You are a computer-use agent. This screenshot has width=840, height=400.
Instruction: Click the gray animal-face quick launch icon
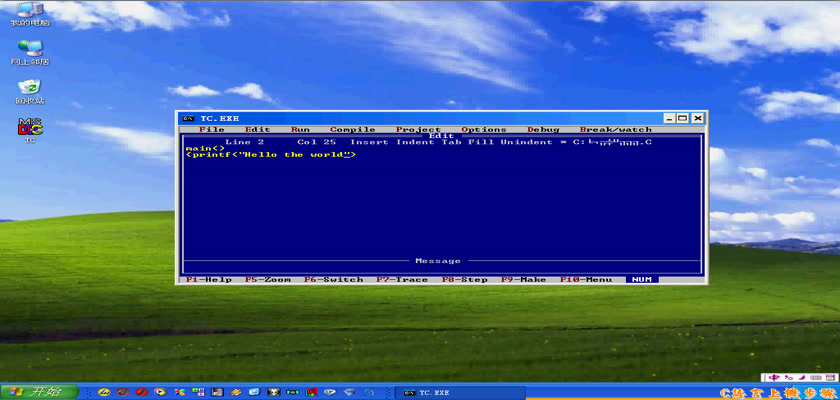point(274,393)
